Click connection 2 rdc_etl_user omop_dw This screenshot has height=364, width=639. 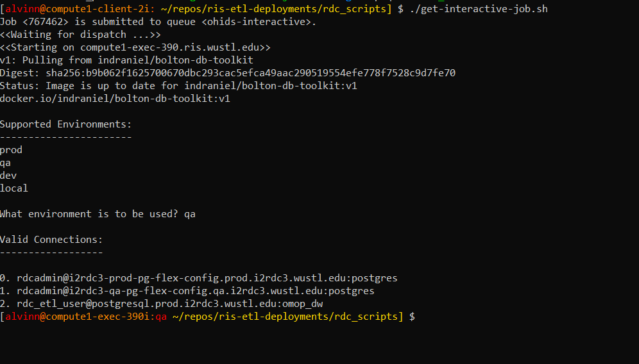(162, 304)
